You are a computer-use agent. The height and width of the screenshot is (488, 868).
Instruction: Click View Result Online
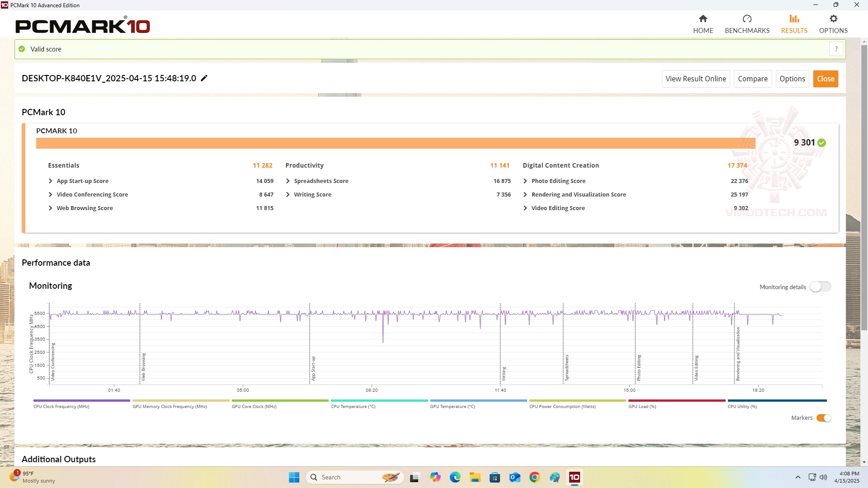click(x=695, y=79)
